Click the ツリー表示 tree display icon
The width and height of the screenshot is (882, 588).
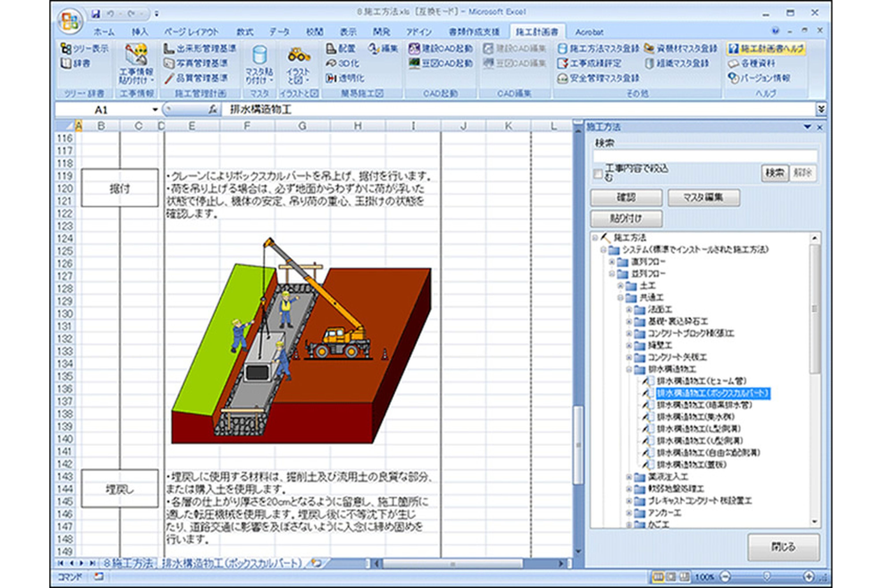point(66,48)
